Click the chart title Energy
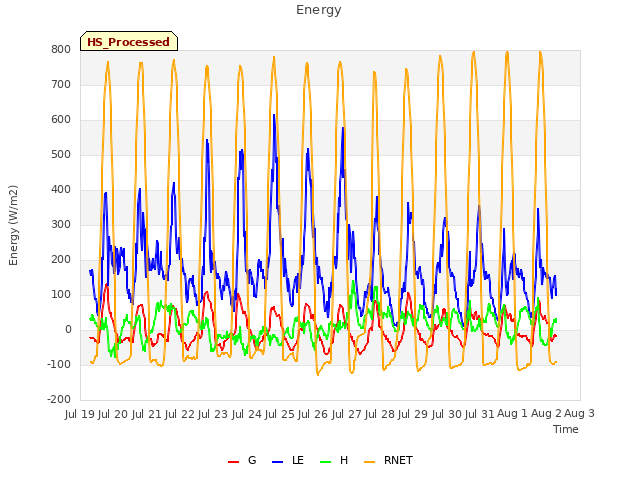 [318, 10]
